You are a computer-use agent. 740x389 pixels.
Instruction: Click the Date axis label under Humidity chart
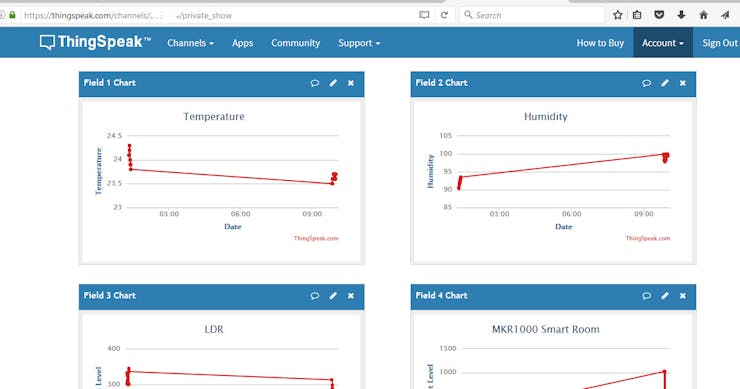coord(563,227)
